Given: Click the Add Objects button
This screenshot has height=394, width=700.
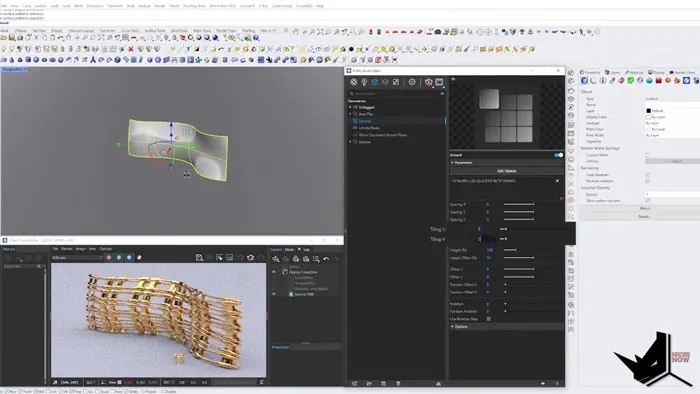Looking at the screenshot, I should coord(506,171).
